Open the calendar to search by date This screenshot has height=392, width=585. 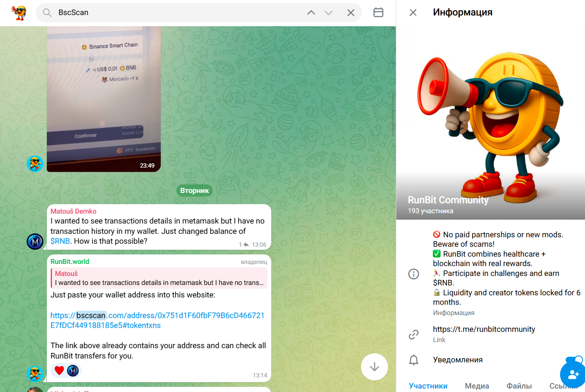[378, 12]
